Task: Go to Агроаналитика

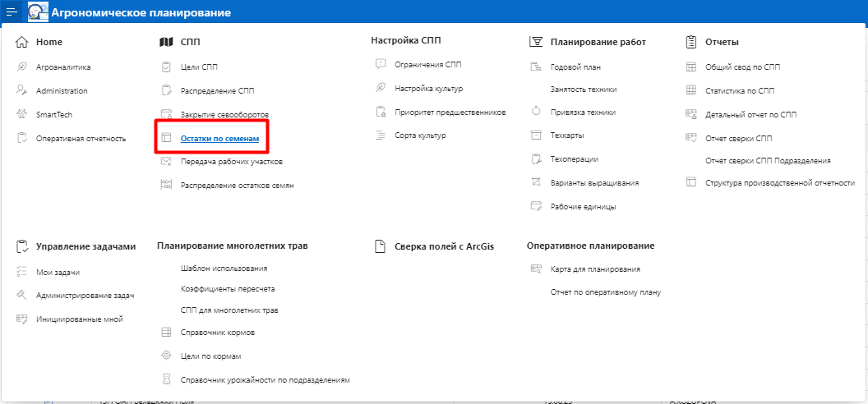Action: (63, 67)
